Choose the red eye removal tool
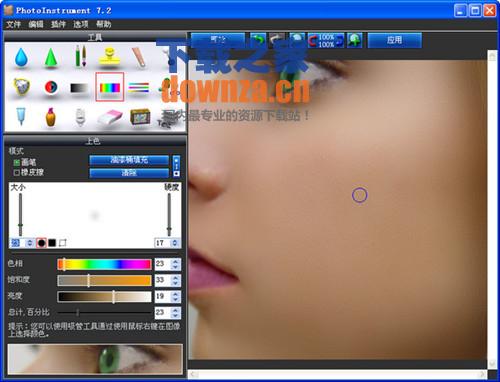500x382 pixels. point(51,87)
